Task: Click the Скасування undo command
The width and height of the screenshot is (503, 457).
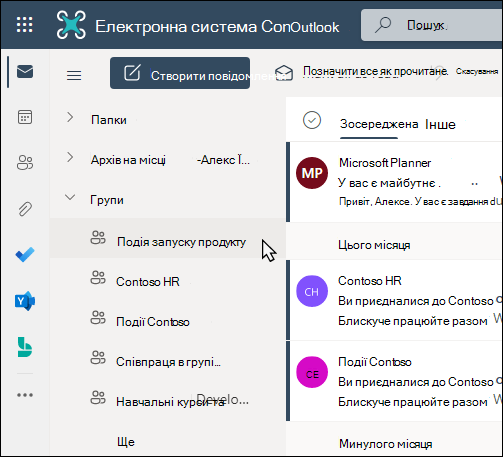Action: click(x=477, y=71)
